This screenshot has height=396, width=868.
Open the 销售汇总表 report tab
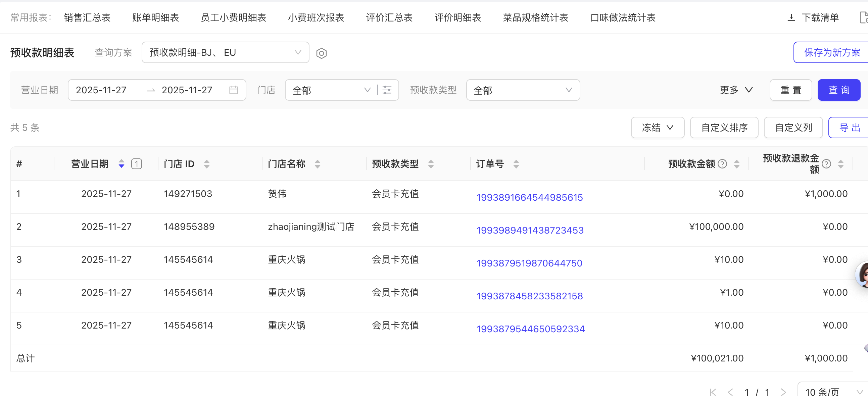tap(87, 17)
